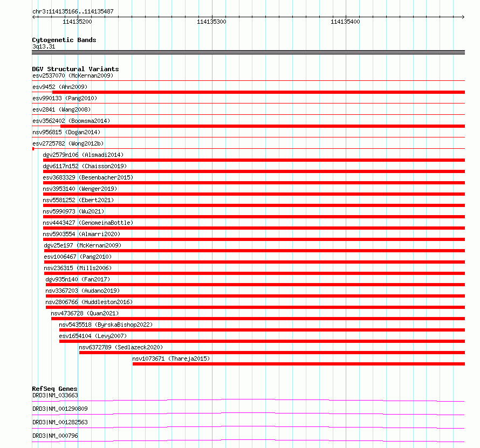Select the esv9452 (Ahn2009) variant

(60, 87)
